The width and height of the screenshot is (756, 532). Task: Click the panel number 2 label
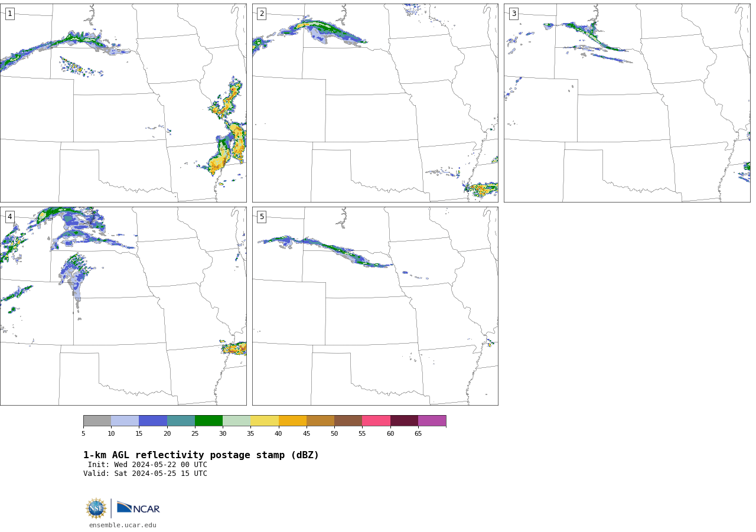click(x=262, y=14)
